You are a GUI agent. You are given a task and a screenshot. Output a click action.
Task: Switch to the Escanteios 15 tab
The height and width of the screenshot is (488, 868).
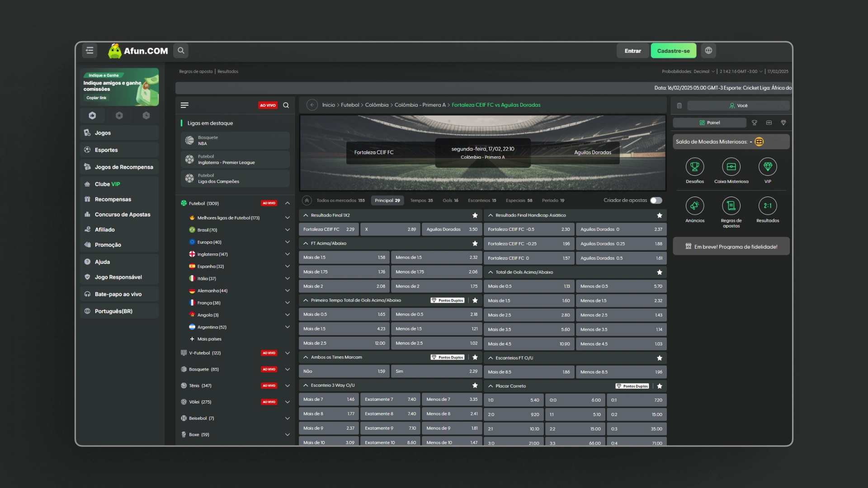[x=482, y=201]
